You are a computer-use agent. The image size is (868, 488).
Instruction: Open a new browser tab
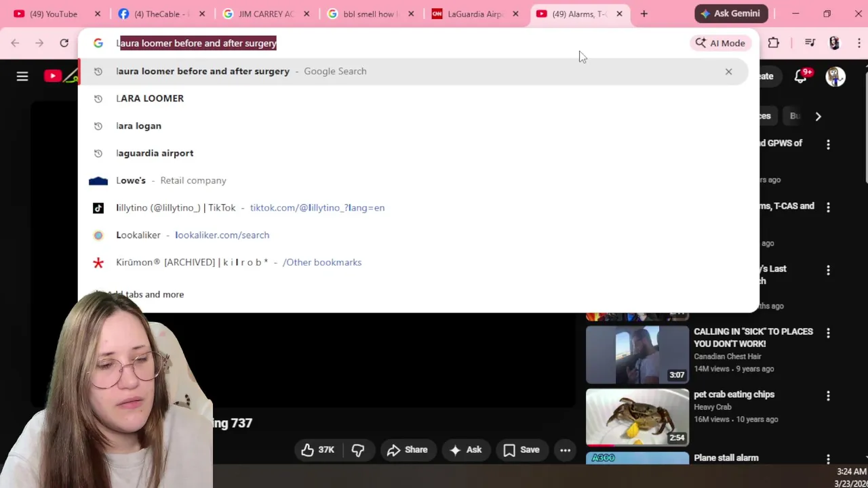[x=644, y=14]
